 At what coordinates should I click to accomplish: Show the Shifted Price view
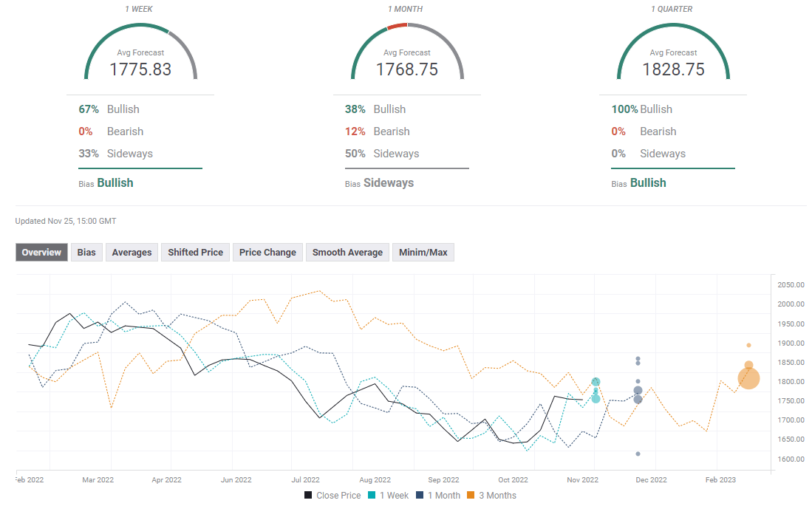pos(195,253)
